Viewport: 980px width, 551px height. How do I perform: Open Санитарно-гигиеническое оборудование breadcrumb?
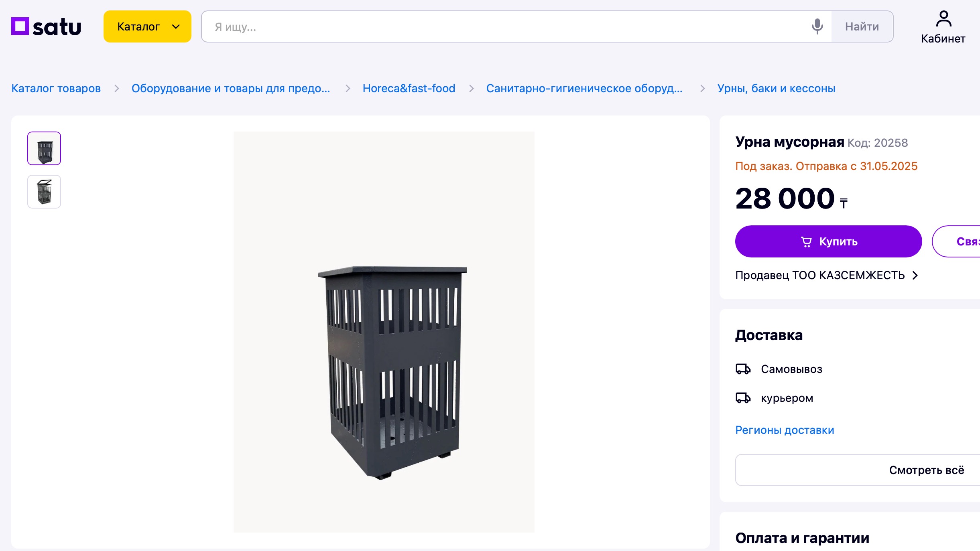click(584, 88)
